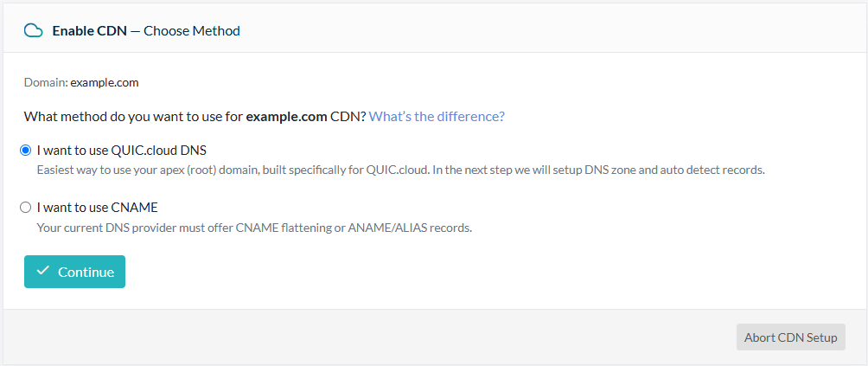Click the bold "Enable CDN" header title
The width and height of the screenshot is (868, 366).
[x=89, y=31]
